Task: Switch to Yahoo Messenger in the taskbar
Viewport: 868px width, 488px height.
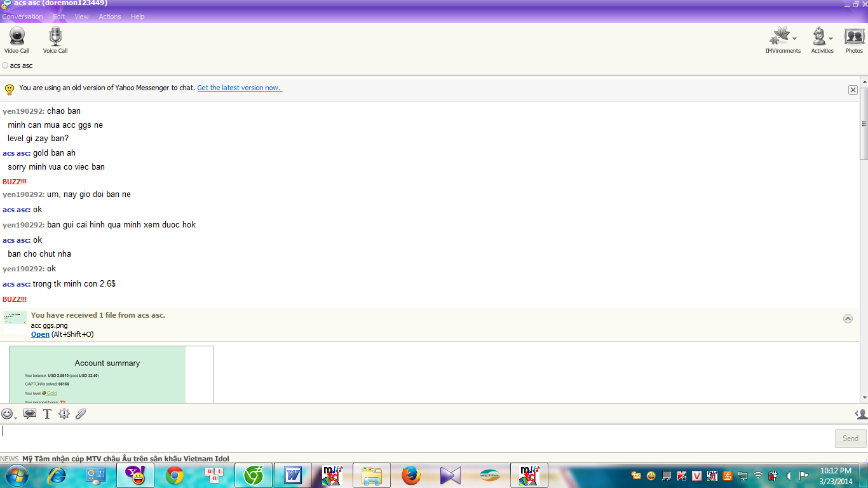Action: 135,475
